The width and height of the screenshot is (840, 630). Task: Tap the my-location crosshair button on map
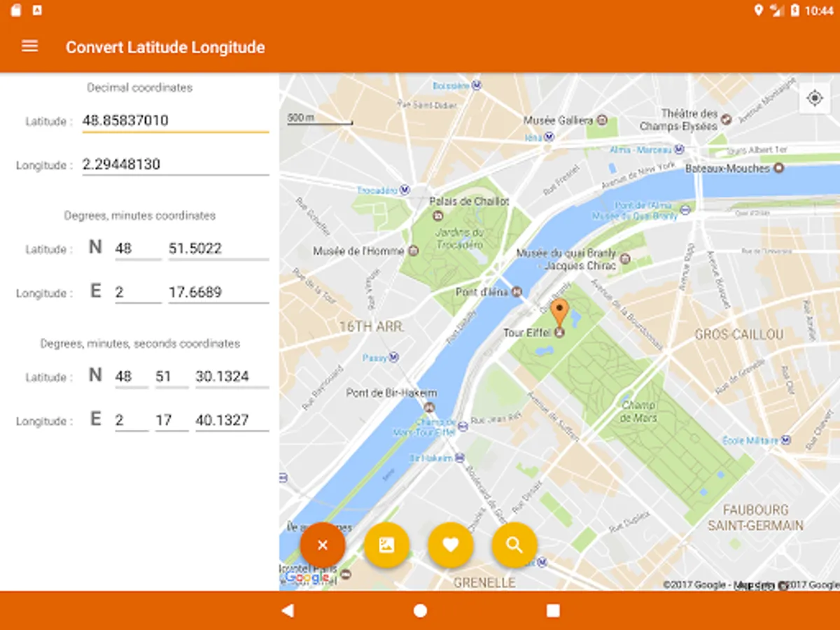click(815, 98)
